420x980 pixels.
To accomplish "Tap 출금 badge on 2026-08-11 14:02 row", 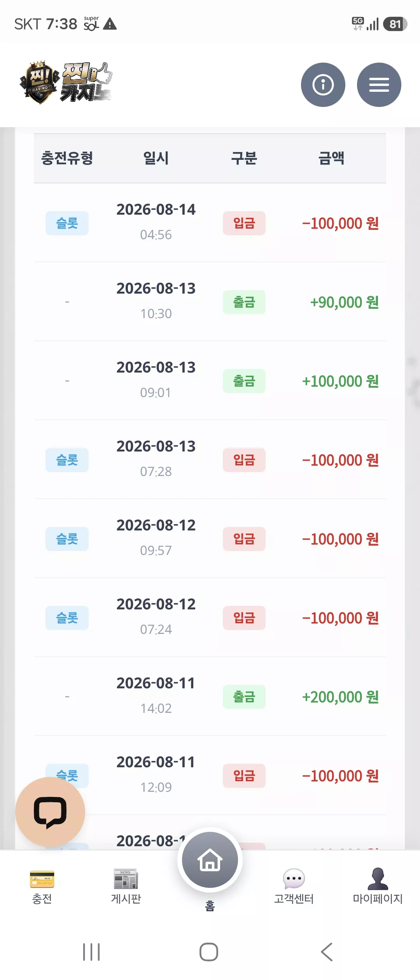I will (x=244, y=697).
